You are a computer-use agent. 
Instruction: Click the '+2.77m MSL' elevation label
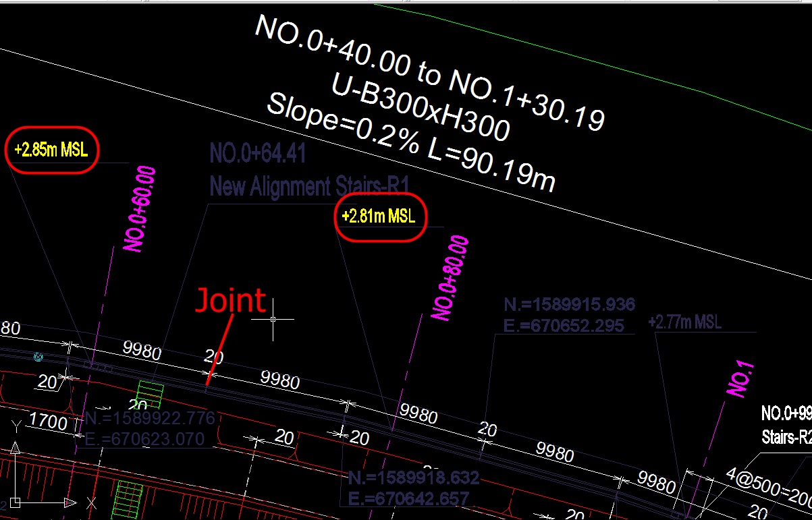(x=684, y=322)
